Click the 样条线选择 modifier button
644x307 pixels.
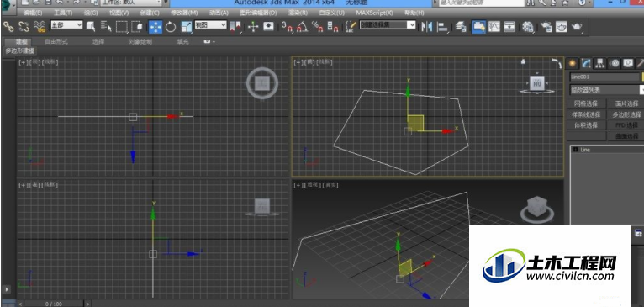[586, 114]
